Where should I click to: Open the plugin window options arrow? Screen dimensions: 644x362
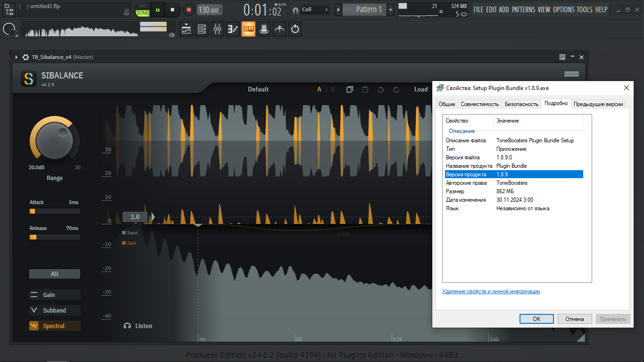tap(17, 57)
